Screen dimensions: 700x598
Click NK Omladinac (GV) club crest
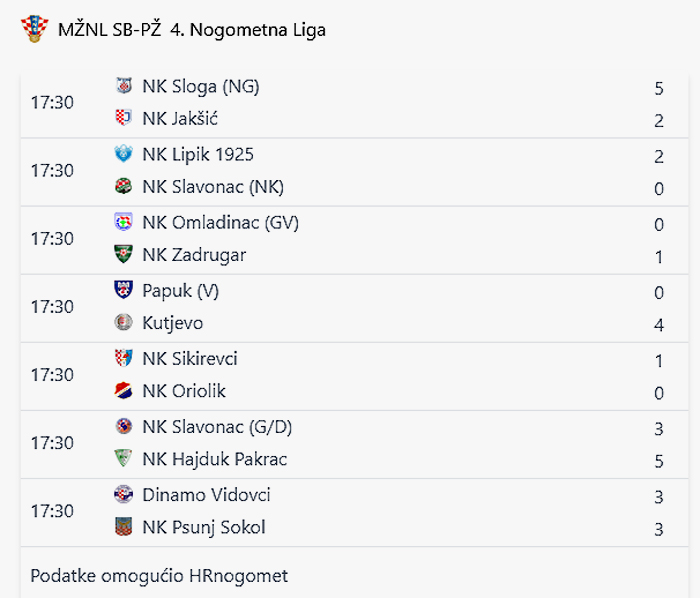pyautogui.click(x=124, y=222)
